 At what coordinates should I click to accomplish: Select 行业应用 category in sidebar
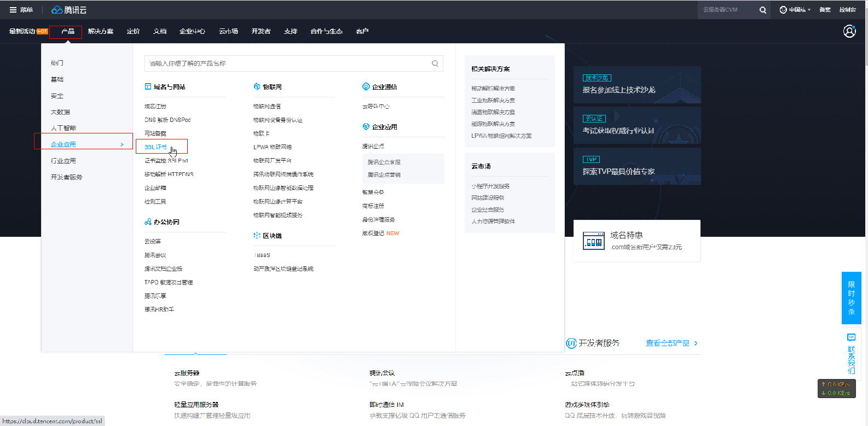[x=63, y=161]
